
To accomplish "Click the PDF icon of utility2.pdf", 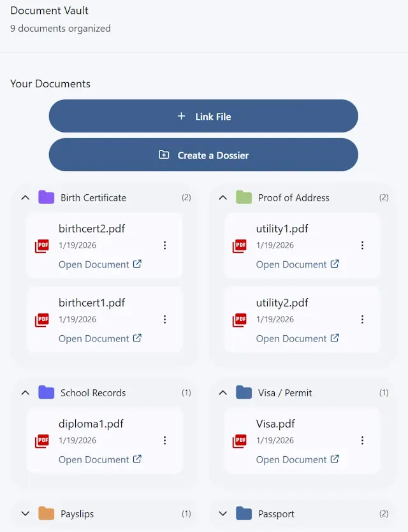I will pyautogui.click(x=240, y=320).
